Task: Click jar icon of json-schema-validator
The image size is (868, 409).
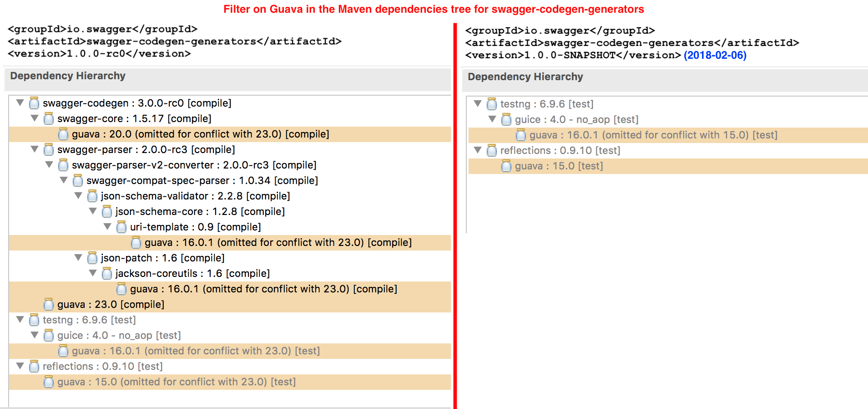Action: 92,196
